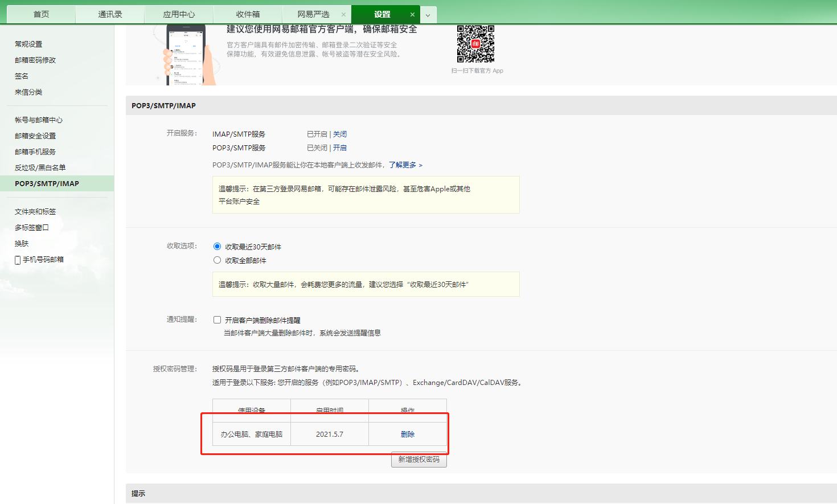Open 签名 settings in the sidebar
Screen dimensions: 837x504
[22, 76]
